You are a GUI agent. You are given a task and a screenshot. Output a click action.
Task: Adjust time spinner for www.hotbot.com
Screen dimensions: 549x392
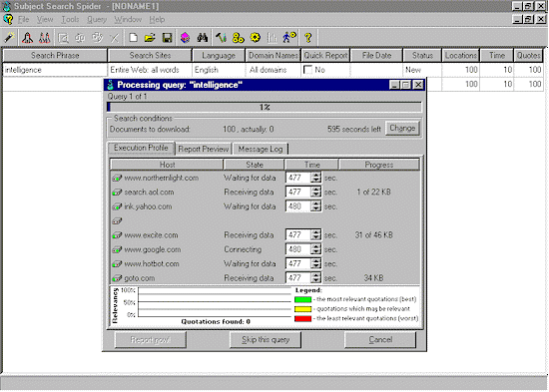pos(315,264)
